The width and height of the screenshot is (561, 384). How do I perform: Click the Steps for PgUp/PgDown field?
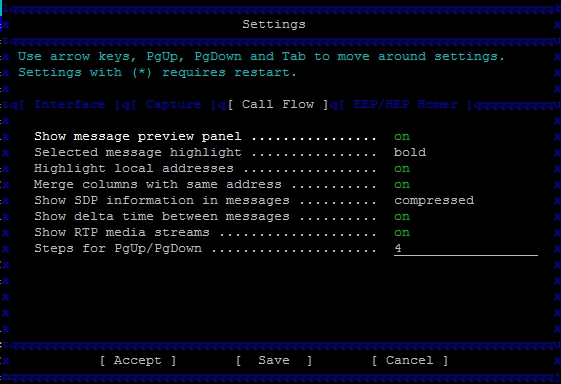(466, 249)
